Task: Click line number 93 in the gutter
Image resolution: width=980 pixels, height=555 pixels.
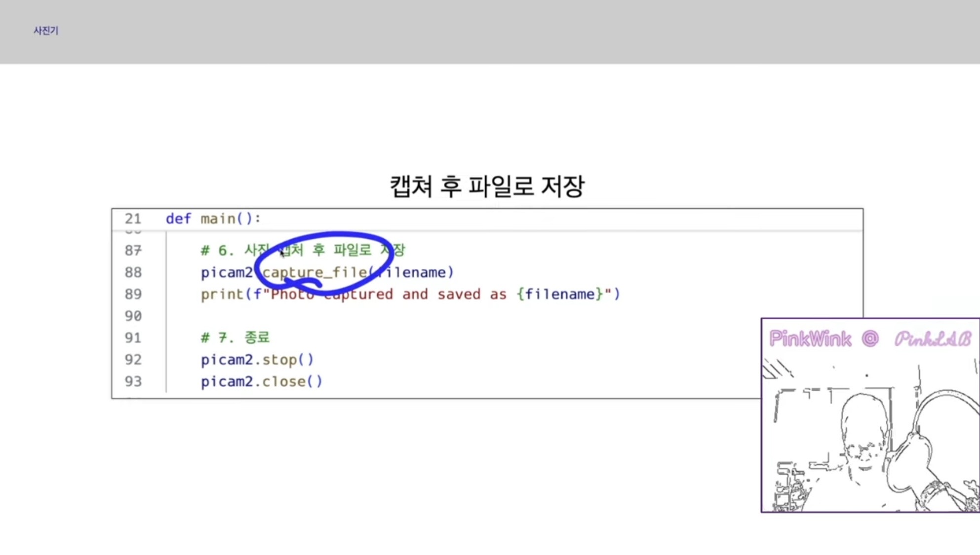Action: click(133, 381)
